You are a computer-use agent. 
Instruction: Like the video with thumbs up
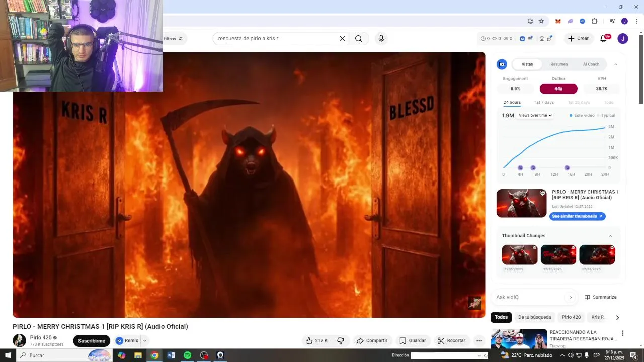point(316,341)
